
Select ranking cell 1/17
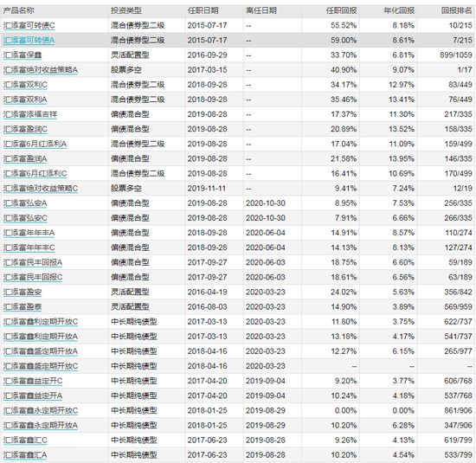465,70
